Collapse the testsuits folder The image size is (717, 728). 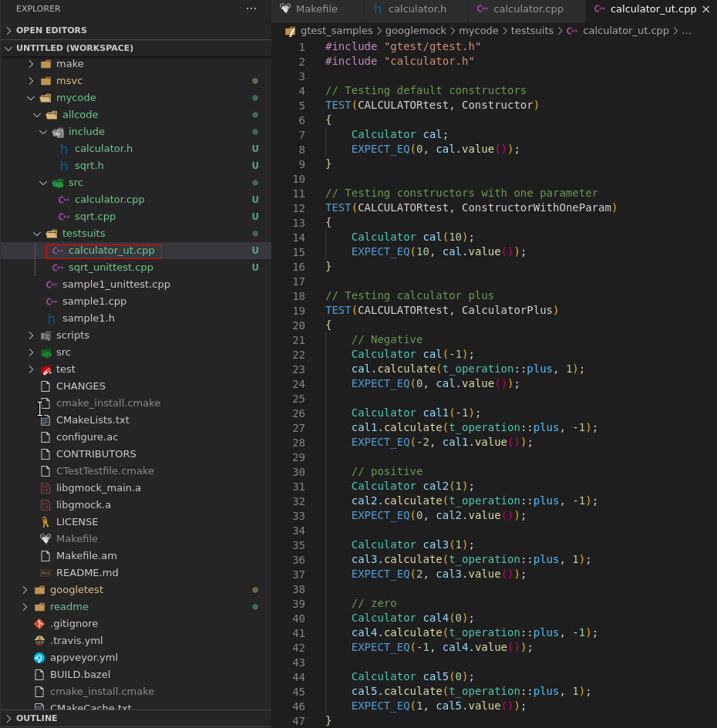click(x=37, y=234)
